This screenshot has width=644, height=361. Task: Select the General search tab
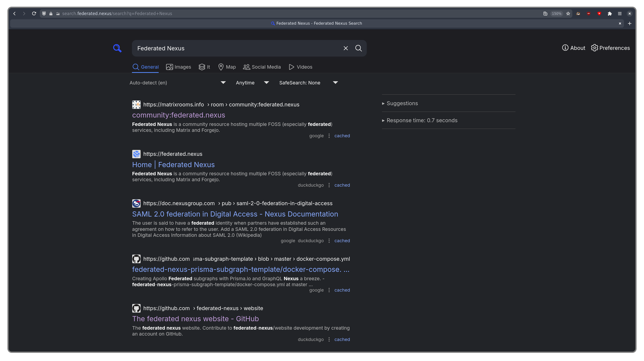(145, 67)
